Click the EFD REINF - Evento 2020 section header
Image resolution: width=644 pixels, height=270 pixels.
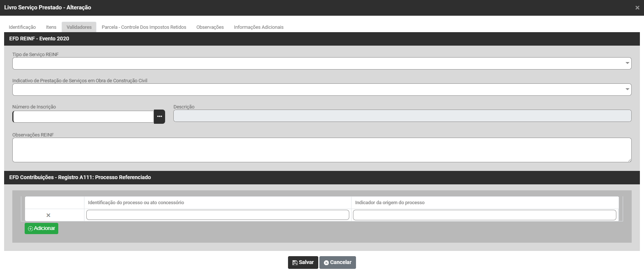coord(322,39)
